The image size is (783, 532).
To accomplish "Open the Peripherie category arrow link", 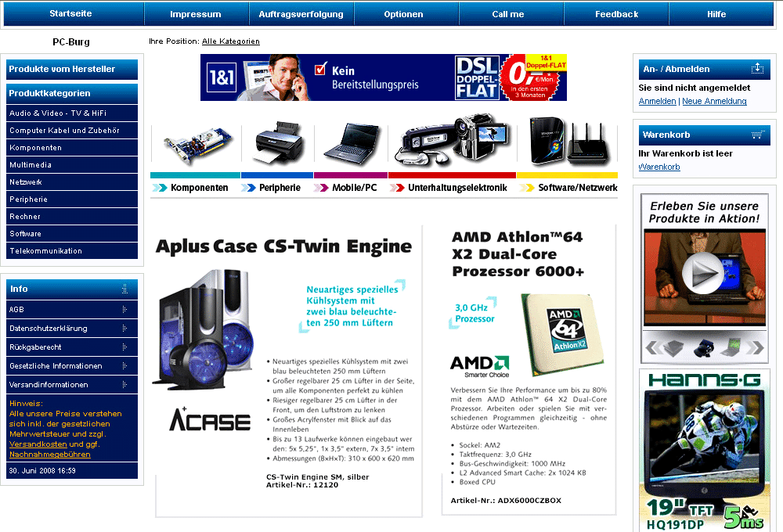I will tap(248, 188).
